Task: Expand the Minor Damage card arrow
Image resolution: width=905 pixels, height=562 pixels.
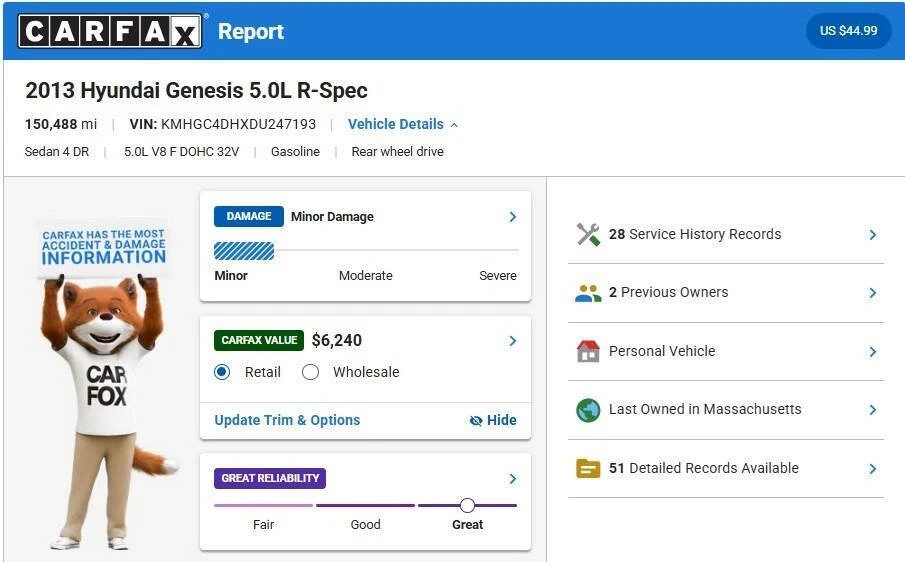Action: 513,217
